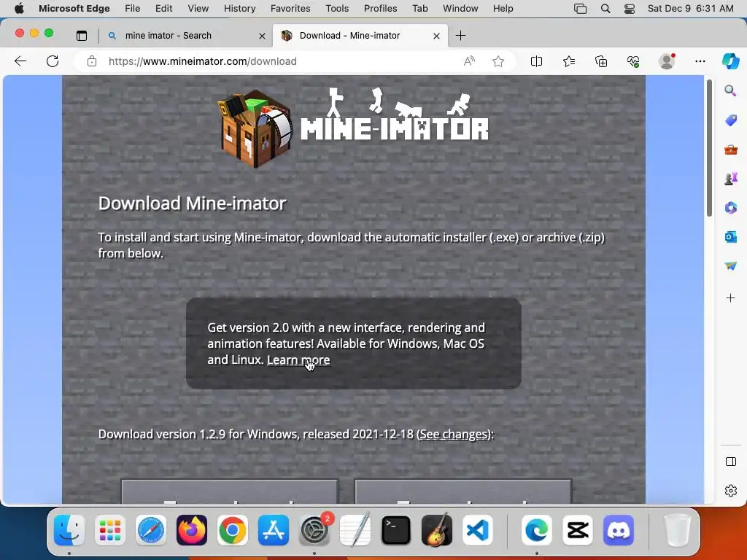Launch Finder from the Dock

tap(69, 530)
